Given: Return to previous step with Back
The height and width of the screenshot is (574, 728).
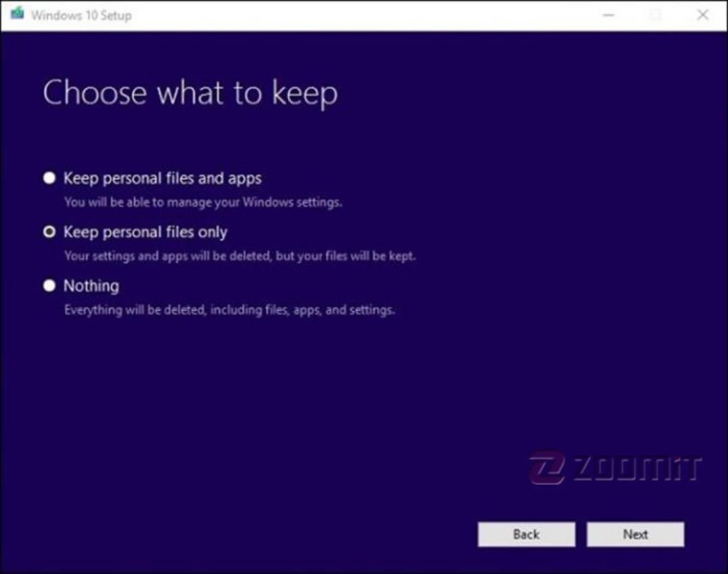Looking at the screenshot, I should [526, 534].
